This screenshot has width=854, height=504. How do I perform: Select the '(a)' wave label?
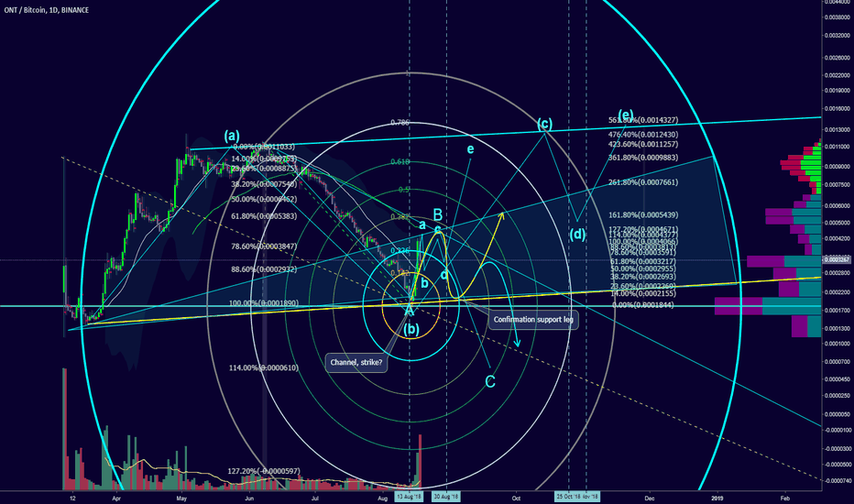click(232, 136)
